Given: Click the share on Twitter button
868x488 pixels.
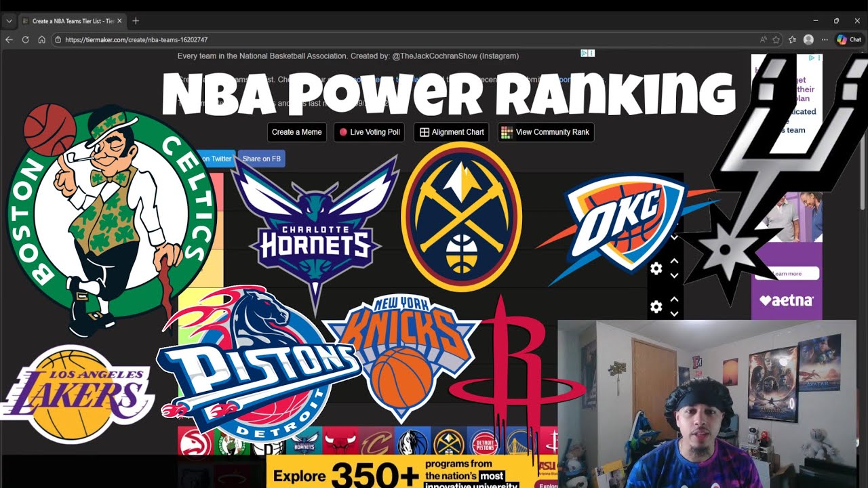Looking at the screenshot, I should [x=216, y=159].
